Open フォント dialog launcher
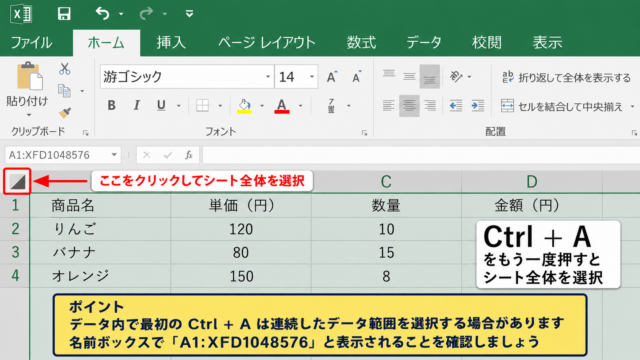The image size is (640, 360). (x=364, y=133)
